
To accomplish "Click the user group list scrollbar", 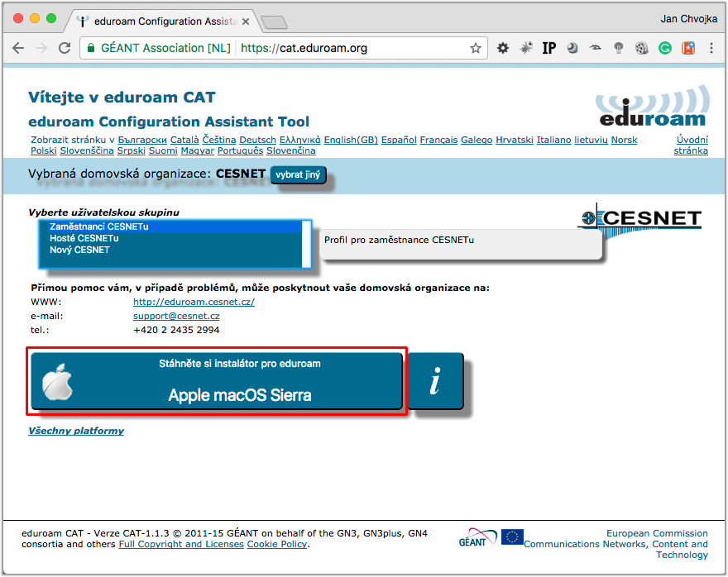I will click(x=306, y=245).
